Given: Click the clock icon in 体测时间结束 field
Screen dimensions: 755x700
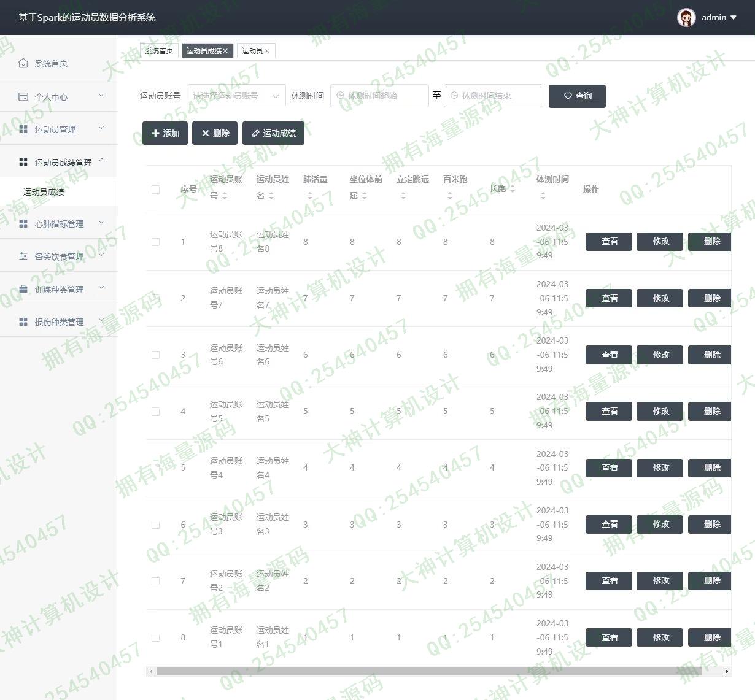Looking at the screenshot, I should [x=454, y=96].
